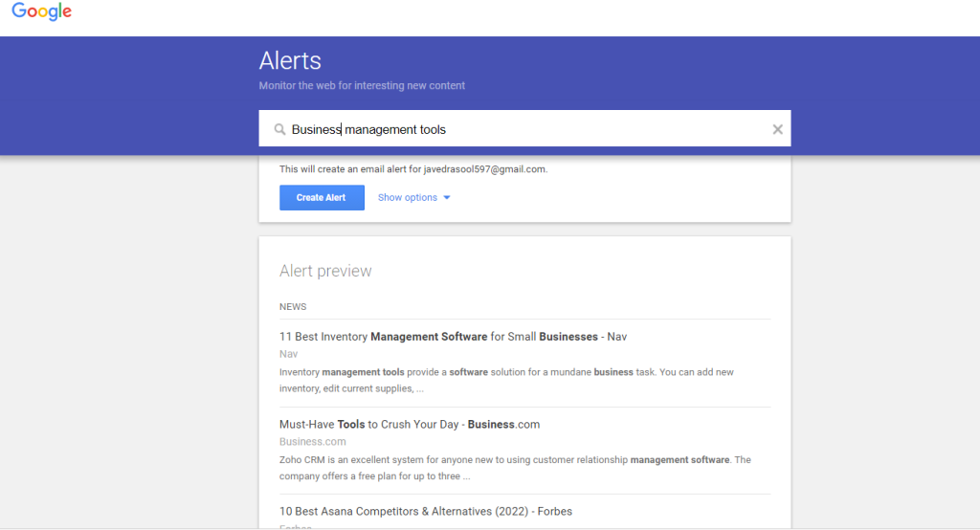Open the 11 Best Inventory Management Software article
The image size is (980, 530).
[453, 336]
